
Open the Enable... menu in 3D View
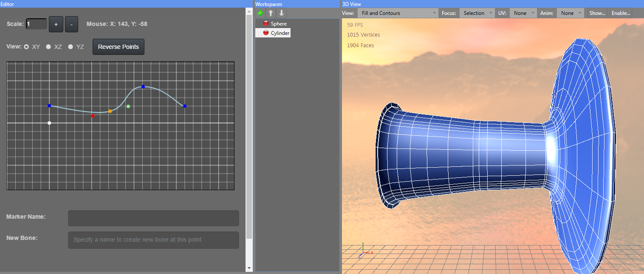620,13
